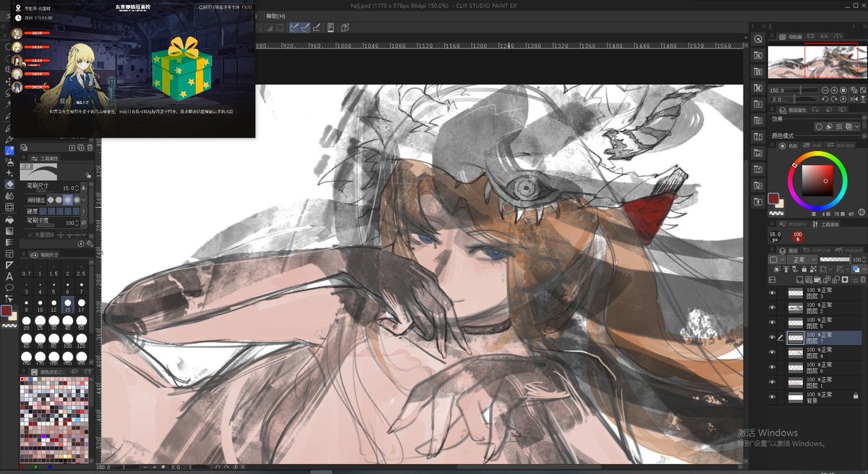Hide the 背景 layer
Viewport: 868px width, 474px height.
(772, 397)
